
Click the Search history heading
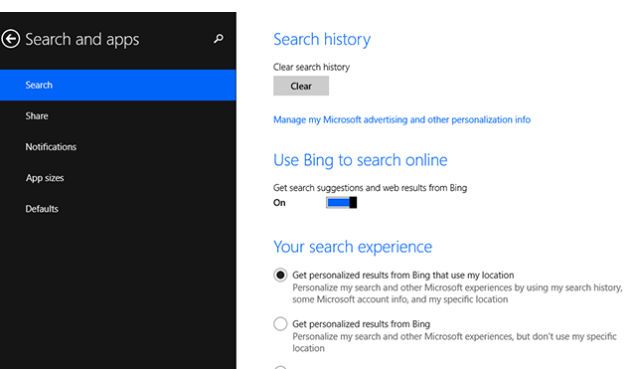coord(322,39)
